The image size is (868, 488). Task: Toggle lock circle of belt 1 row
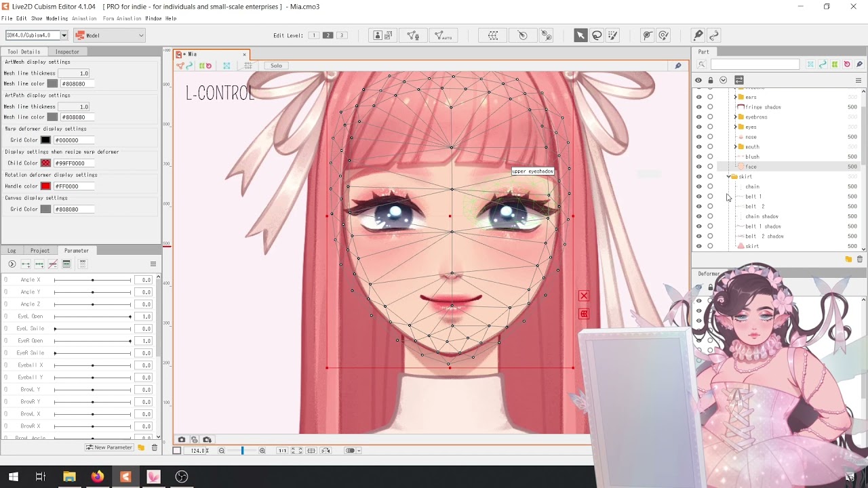point(710,197)
